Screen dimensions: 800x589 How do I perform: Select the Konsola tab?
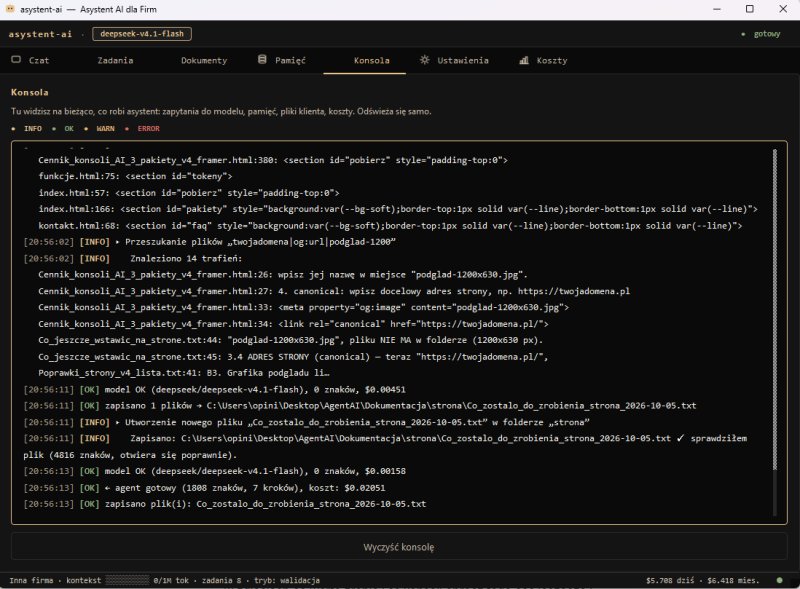click(371, 60)
